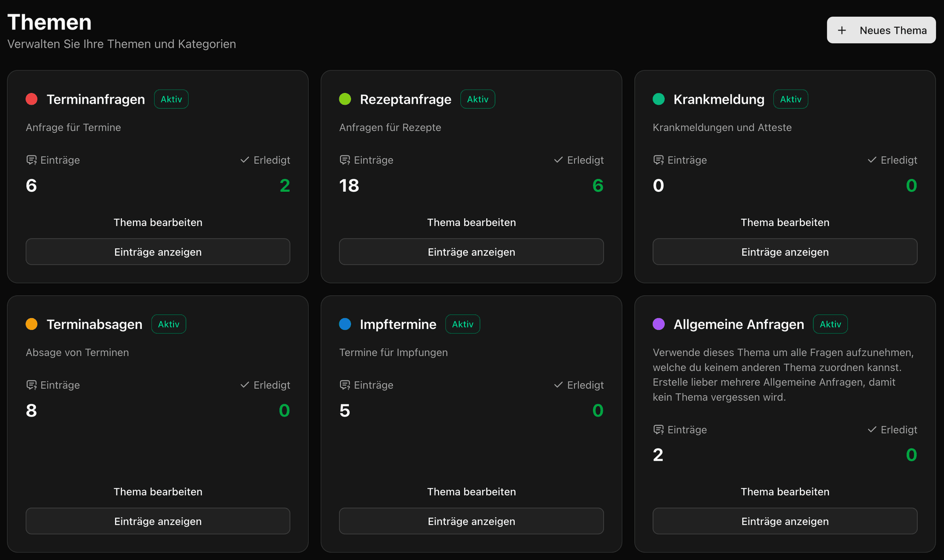
Task: Show entries for Krankmeldung
Action: pyautogui.click(x=785, y=252)
